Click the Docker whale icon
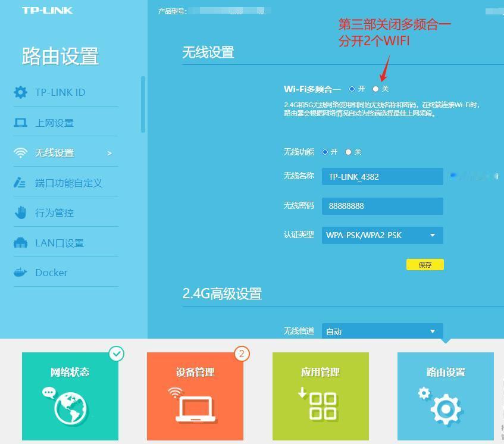 pos(20,273)
